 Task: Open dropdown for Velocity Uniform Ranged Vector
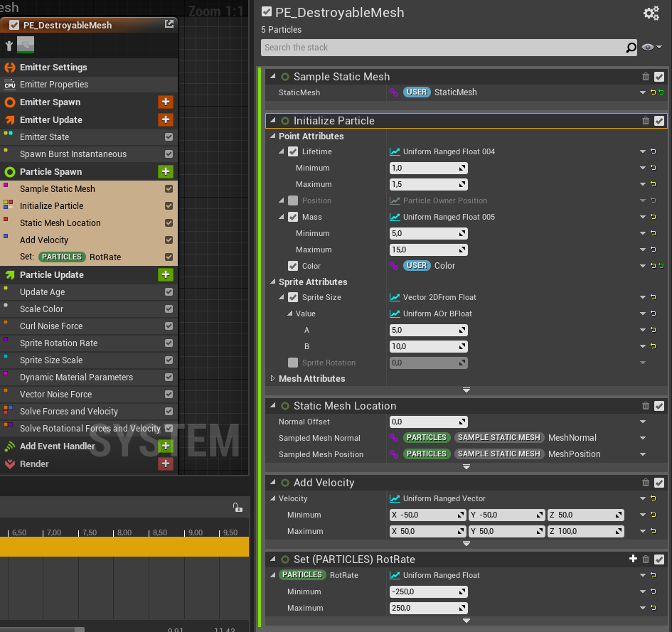[x=642, y=499]
